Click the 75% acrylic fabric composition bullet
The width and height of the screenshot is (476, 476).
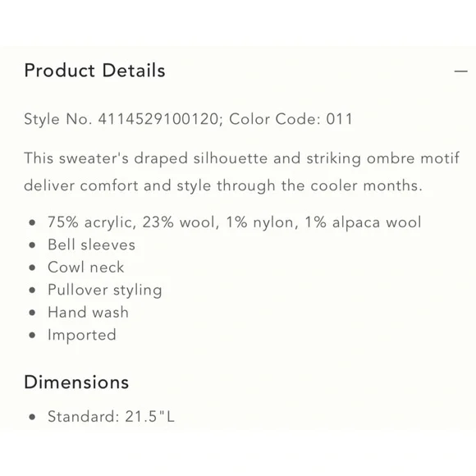click(235, 222)
